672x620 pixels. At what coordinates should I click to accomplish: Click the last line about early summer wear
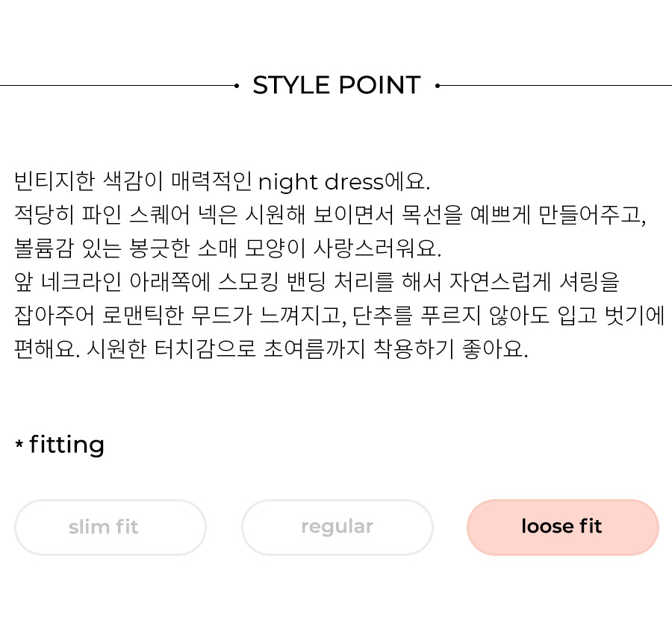point(271,348)
